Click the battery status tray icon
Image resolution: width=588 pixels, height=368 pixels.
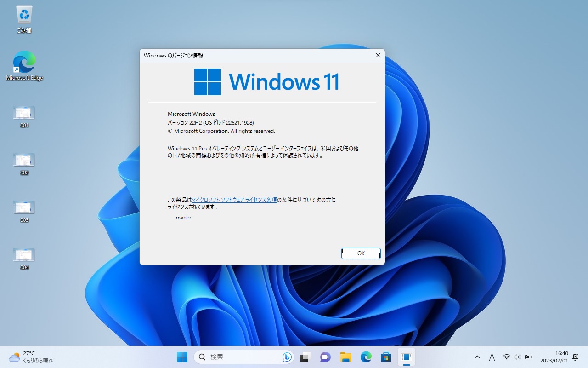(x=528, y=357)
